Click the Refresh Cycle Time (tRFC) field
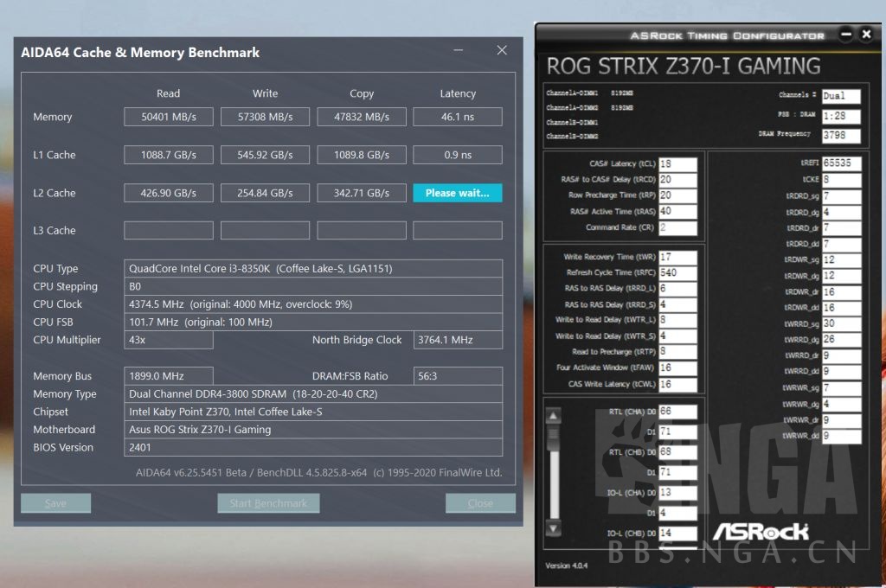 coord(678,273)
